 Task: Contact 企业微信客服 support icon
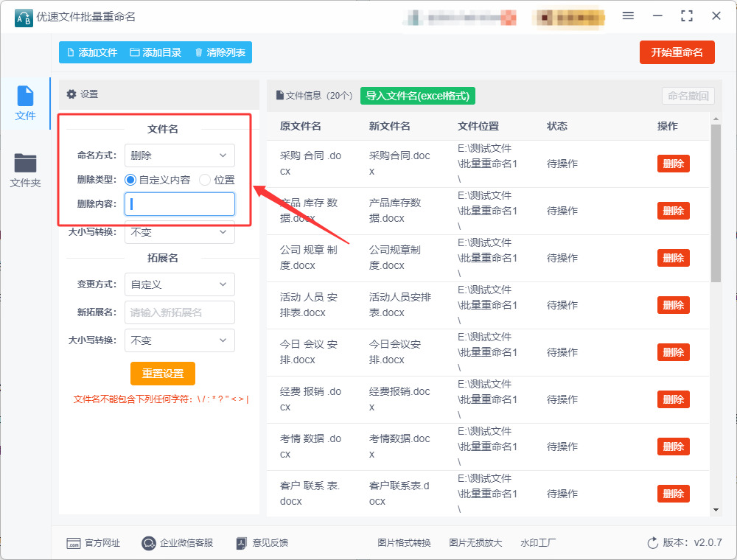(149, 543)
